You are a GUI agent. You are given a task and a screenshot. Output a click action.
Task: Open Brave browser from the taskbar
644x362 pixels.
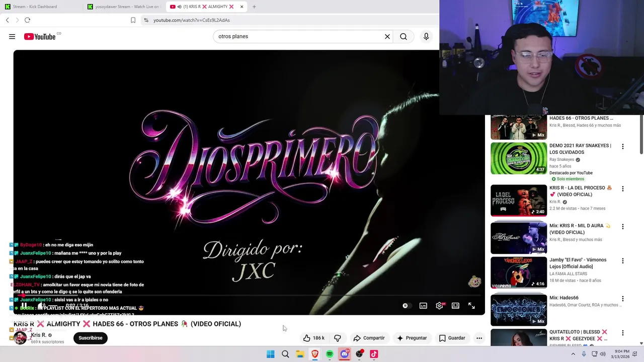[x=315, y=354]
